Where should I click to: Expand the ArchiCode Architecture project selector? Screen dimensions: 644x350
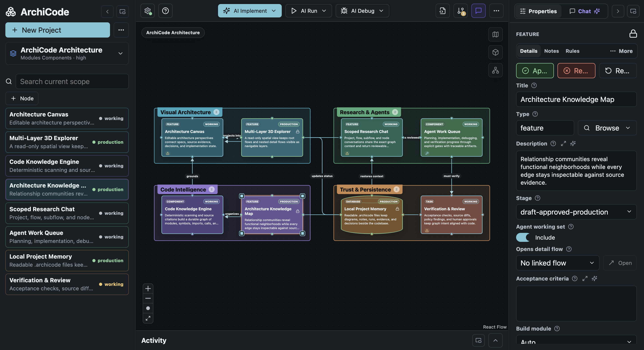coord(67,53)
